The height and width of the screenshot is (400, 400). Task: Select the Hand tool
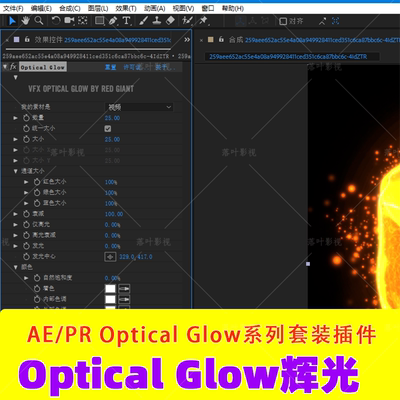pyautogui.click(x=25, y=21)
